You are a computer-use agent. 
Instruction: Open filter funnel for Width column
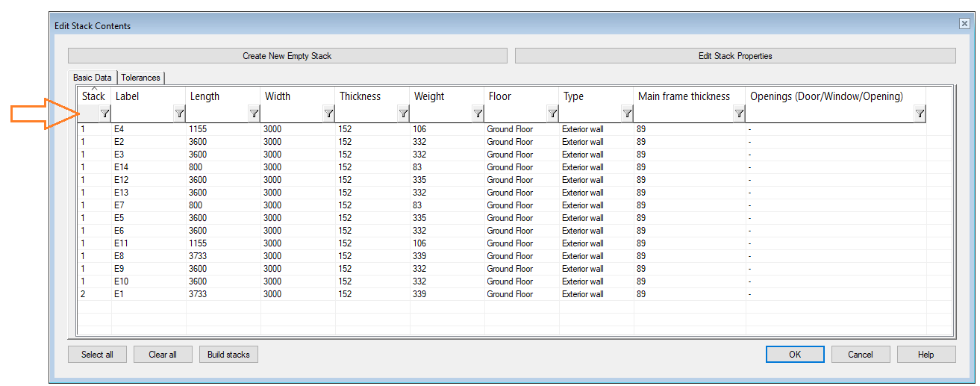click(x=328, y=113)
